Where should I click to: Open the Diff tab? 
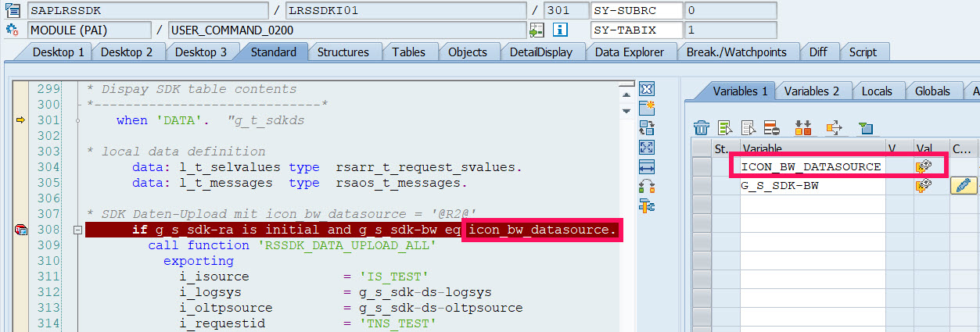[818, 52]
